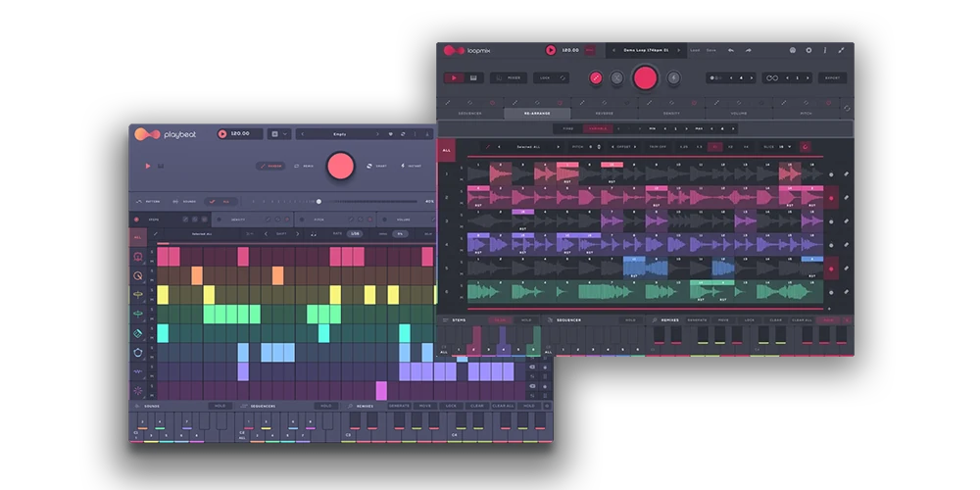Click the big coral remix button in Playbeat
The image size is (980, 490).
(341, 167)
